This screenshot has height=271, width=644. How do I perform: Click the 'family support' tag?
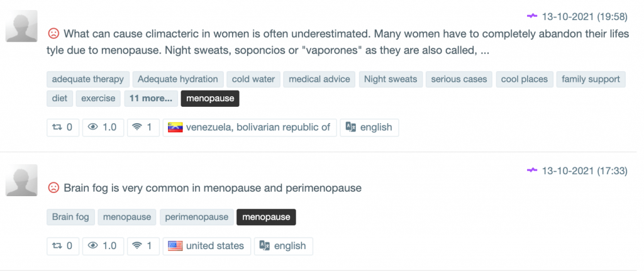tap(591, 79)
